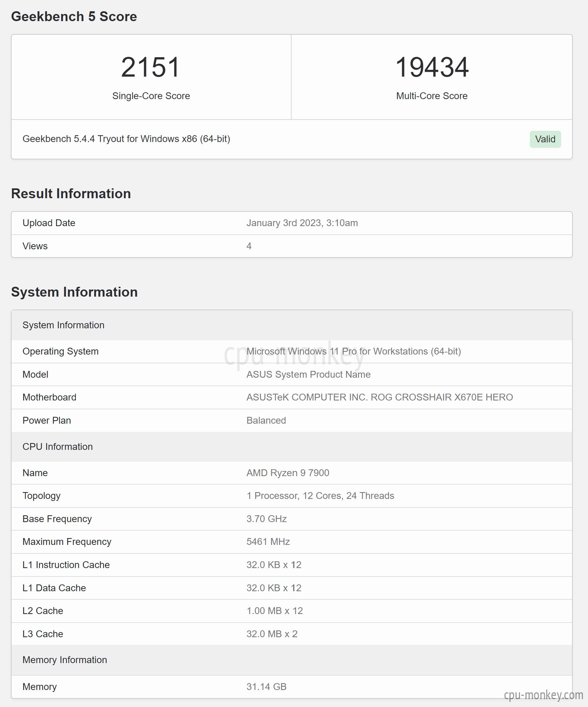The height and width of the screenshot is (707, 588).
Task: Click the Operating System value Windows 11 Pro
Action: click(x=354, y=351)
